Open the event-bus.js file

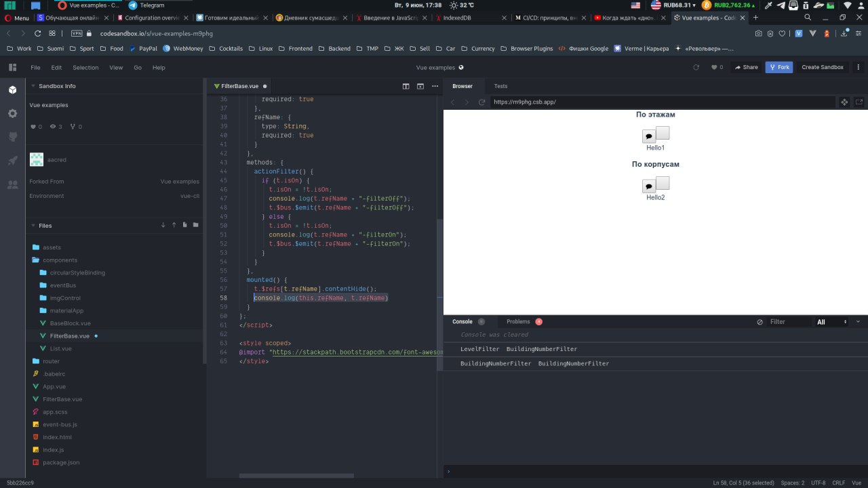60,424
